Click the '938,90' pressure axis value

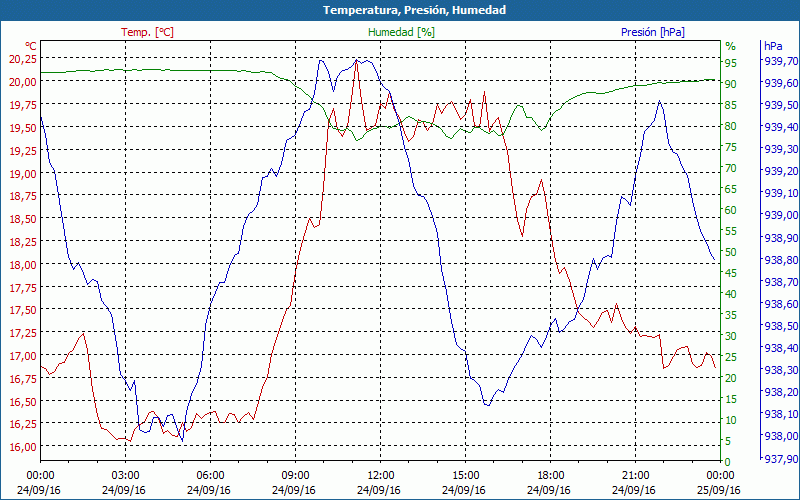click(780, 237)
